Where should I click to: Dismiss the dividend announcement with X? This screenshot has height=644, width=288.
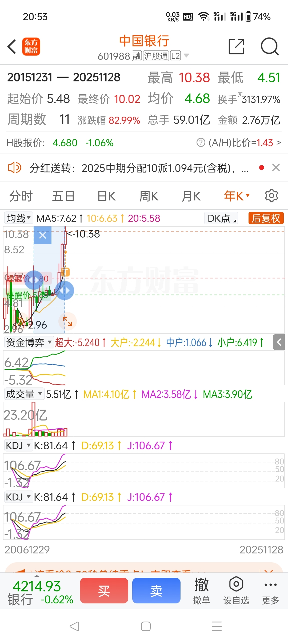pyautogui.click(x=276, y=167)
